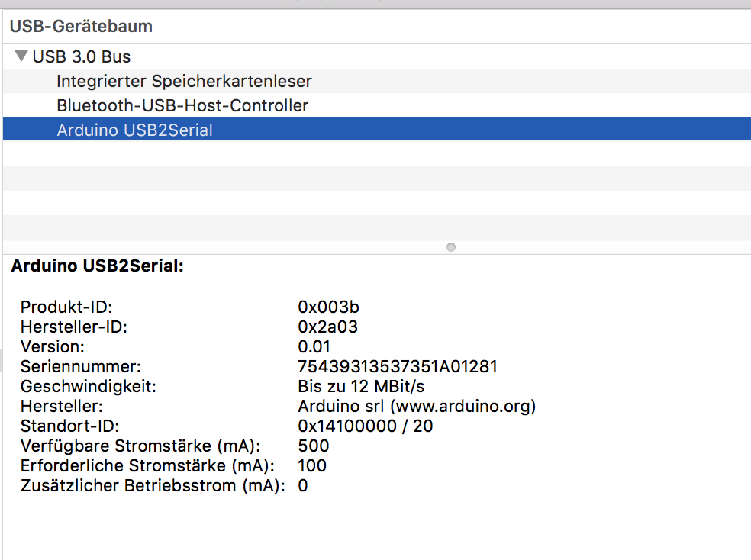Image resolution: width=751 pixels, height=560 pixels.
Task: Click the Version value 0.01
Action: coord(314,346)
